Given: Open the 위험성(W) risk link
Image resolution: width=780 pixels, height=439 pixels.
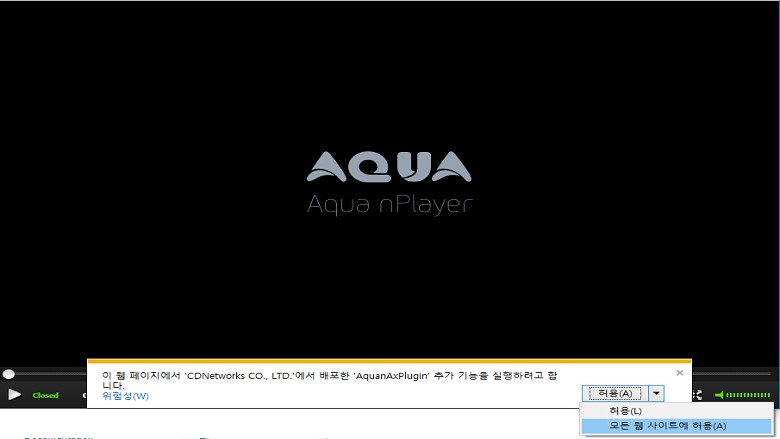Looking at the screenshot, I should click(125, 396).
